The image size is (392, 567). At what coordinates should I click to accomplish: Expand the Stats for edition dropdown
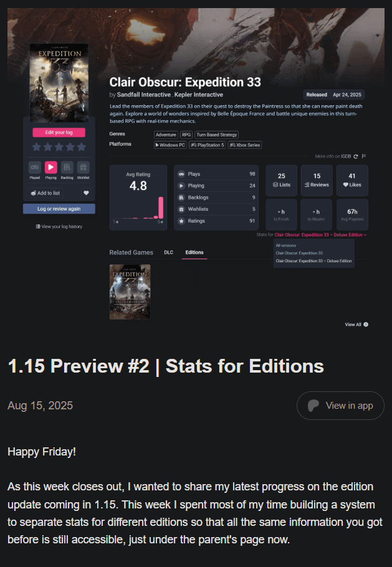click(x=320, y=235)
